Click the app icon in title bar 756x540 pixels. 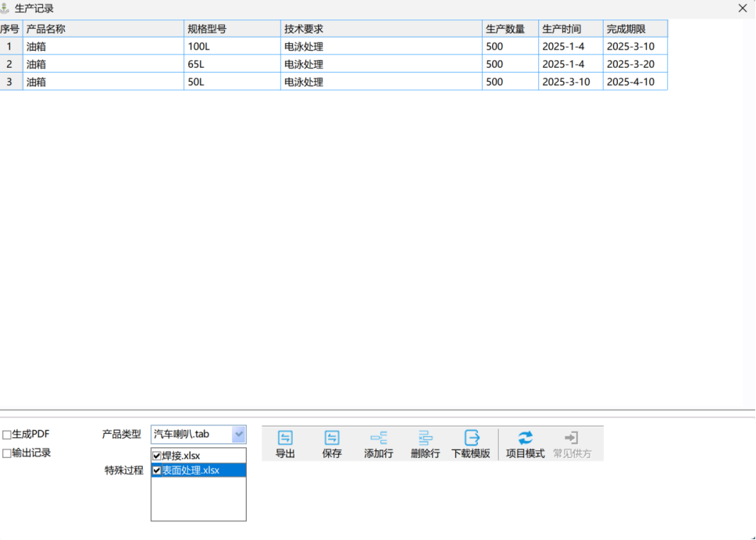coord(6,9)
